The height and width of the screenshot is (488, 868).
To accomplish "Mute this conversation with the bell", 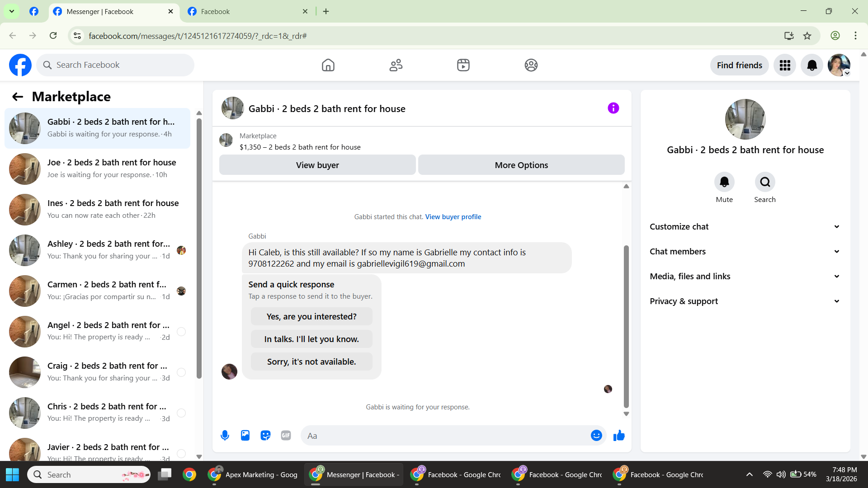I will pos(724,182).
